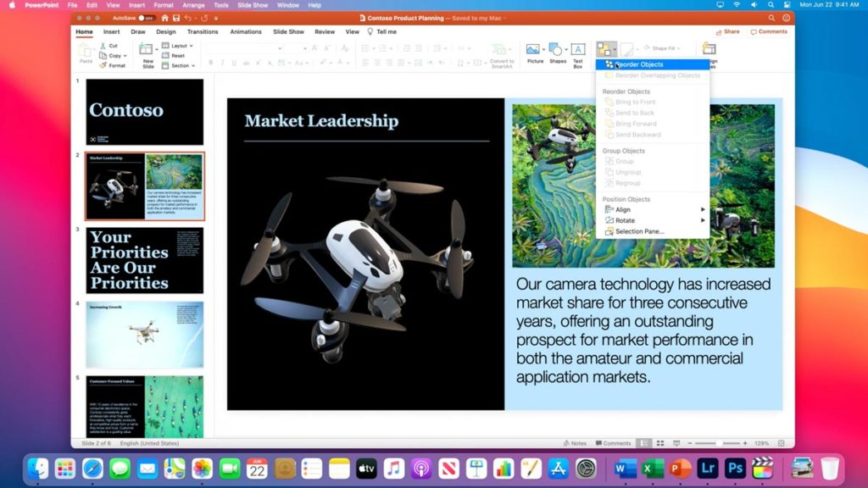Viewport: 868px width, 488px height.
Task: Select Your Priorities slide 3 thumbnail
Action: [144, 261]
